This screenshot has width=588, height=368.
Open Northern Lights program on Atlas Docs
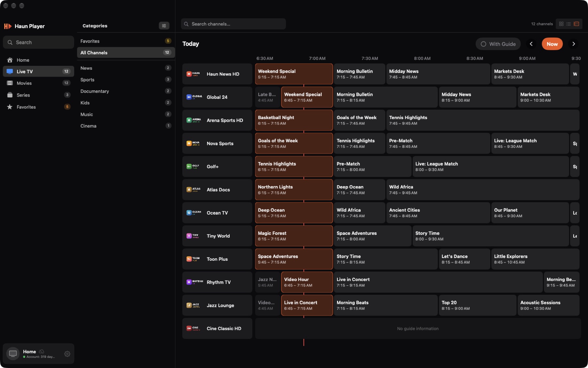[294, 190]
